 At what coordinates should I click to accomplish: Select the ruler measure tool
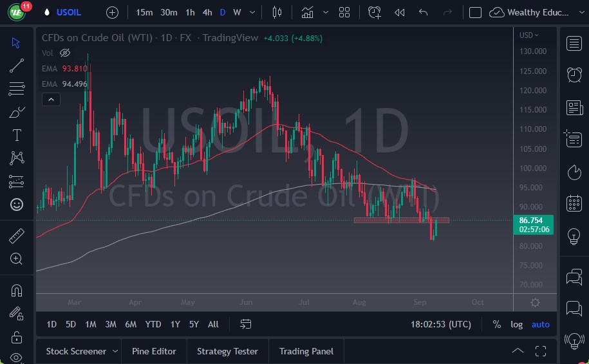pyautogui.click(x=17, y=236)
